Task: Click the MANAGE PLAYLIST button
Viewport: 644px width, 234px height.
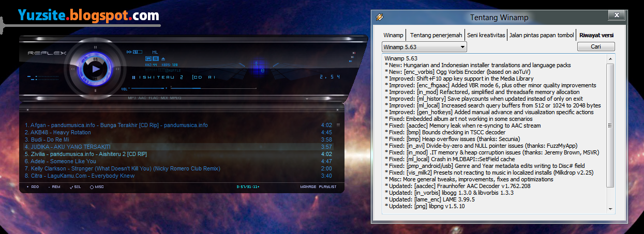Action: click(318, 186)
